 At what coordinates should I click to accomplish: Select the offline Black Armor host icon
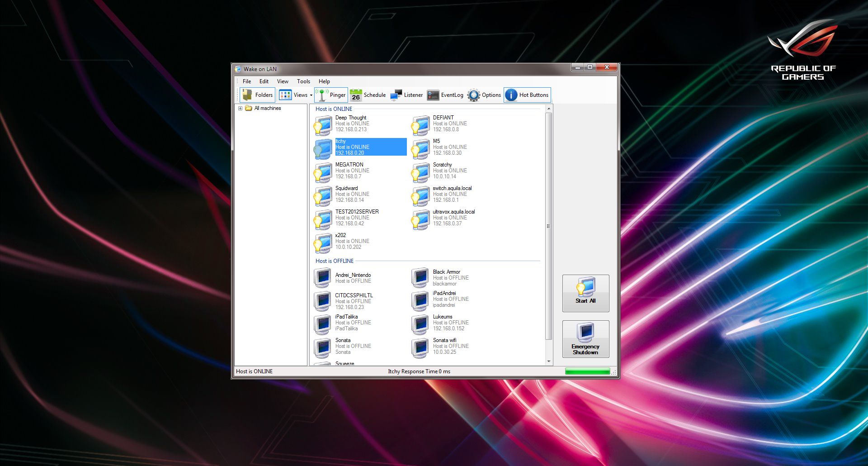pyautogui.click(x=420, y=277)
